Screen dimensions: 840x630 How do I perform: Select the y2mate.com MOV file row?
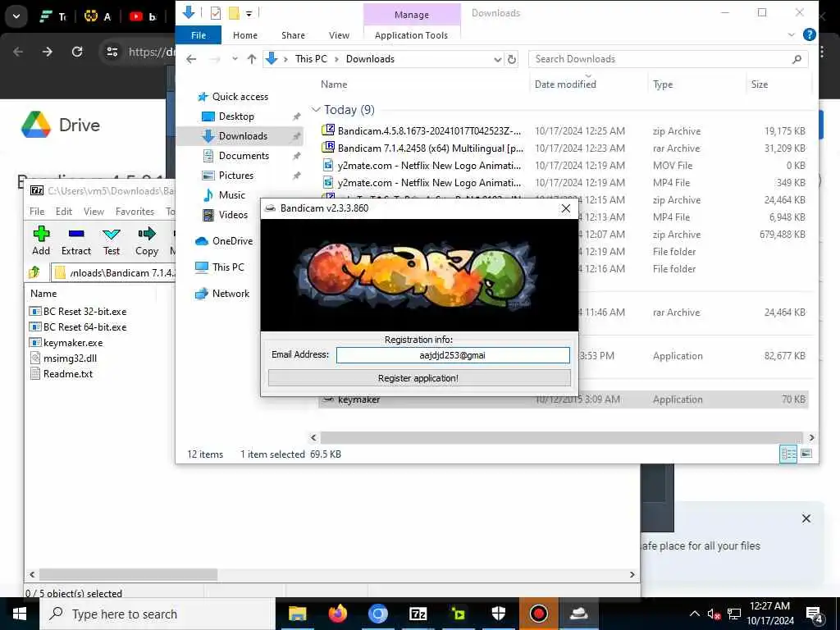pos(563,165)
